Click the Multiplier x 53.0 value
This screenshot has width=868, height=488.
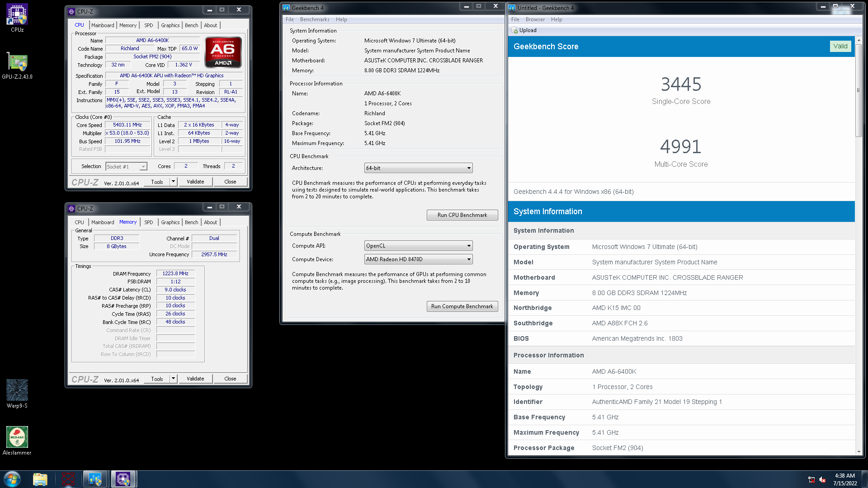pos(127,133)
